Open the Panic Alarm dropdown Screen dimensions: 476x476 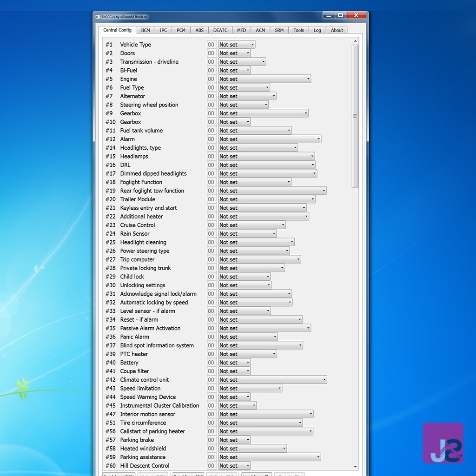pos(248,337)
